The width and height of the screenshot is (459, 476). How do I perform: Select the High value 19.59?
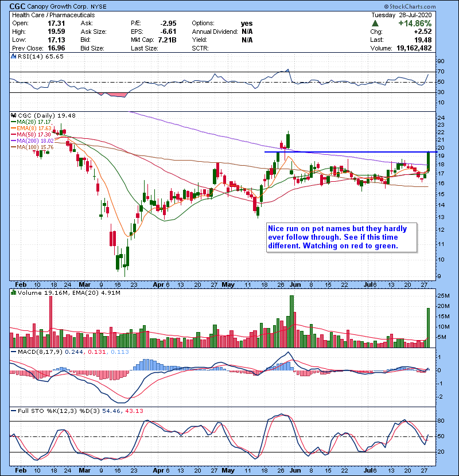pos(56,32)
